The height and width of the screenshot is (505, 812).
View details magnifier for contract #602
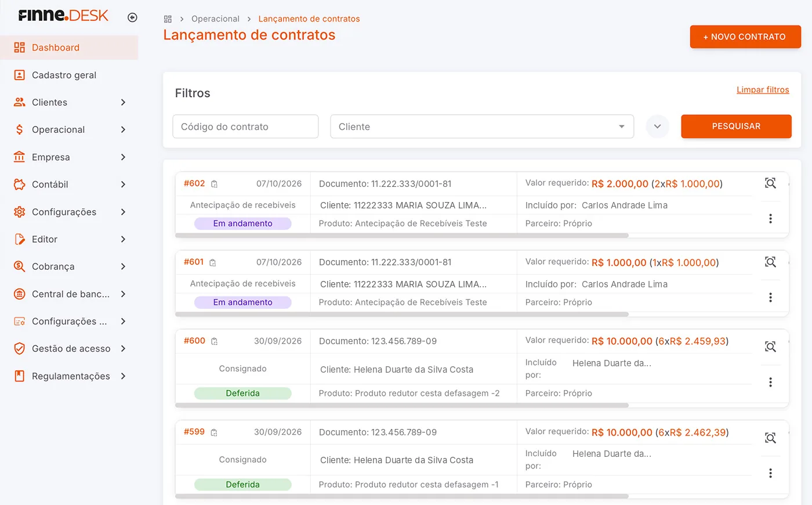pyautogui.click(x=770, y=183)
